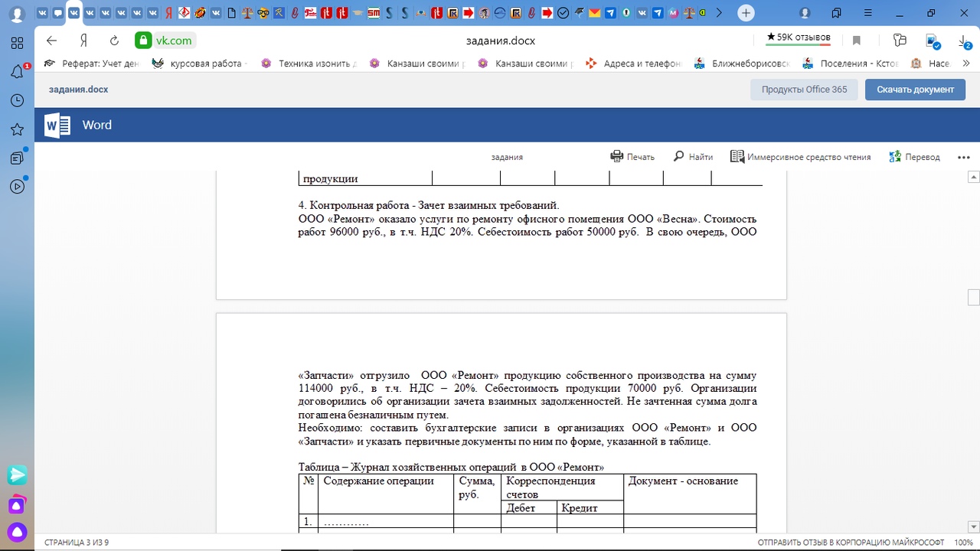Open the browser tableau grid icon
980x551 pixels.
click(17, 43)
